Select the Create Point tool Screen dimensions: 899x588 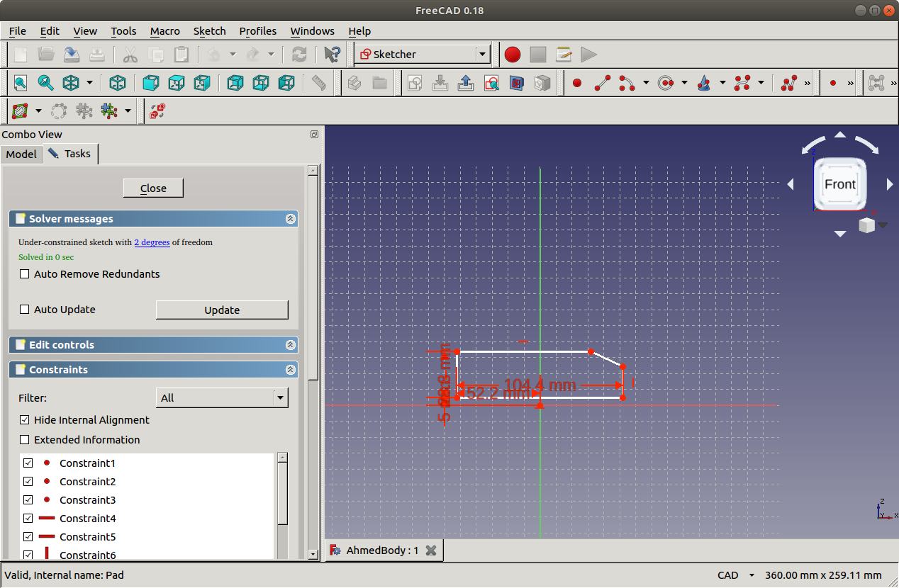tap(576, 83)
